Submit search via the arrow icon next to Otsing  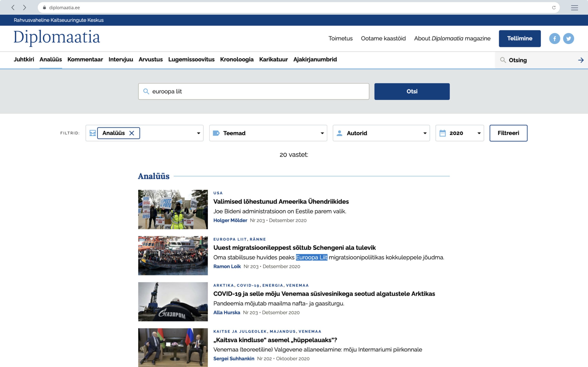coord(581,60)
